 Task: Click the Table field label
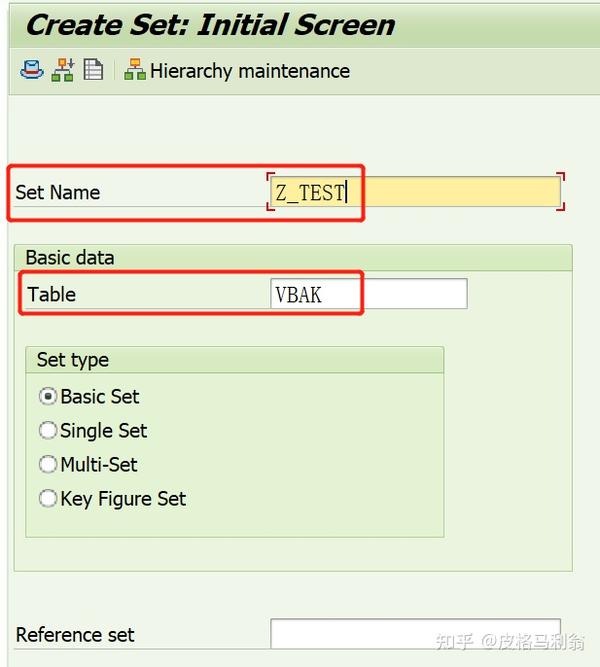click(x=52, y=294)
